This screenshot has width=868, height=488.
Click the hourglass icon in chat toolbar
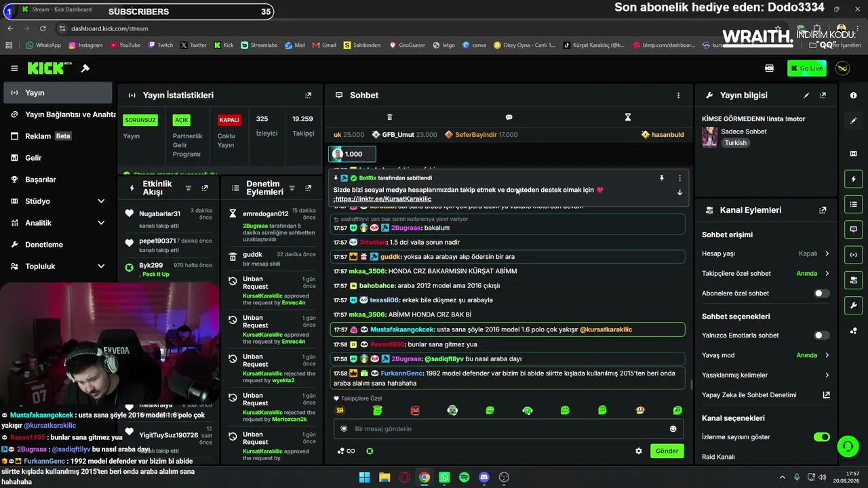(628, 117)
